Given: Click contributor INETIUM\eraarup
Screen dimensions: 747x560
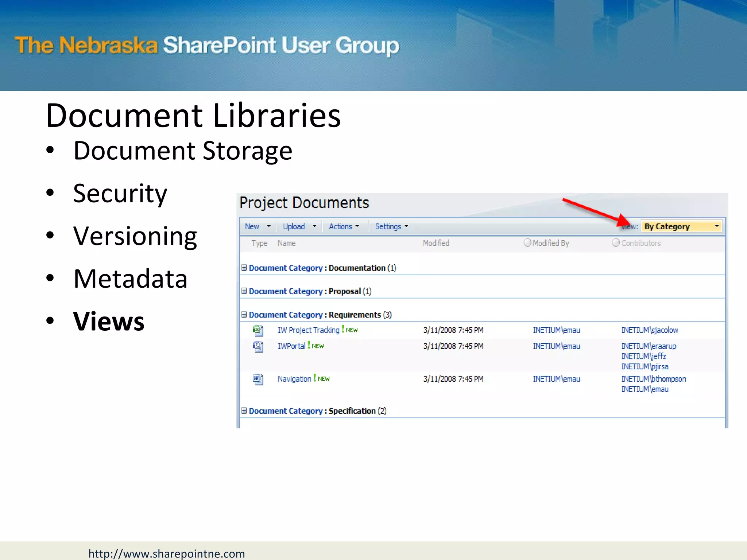Looking at the screenshot, I should tap(649, 346).
